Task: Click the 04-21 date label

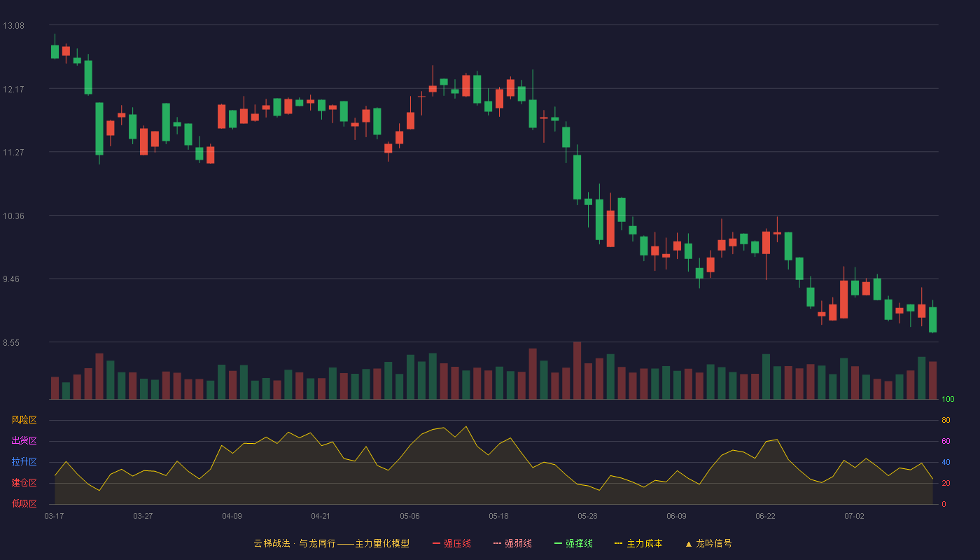Action: (x=321, y=516)
